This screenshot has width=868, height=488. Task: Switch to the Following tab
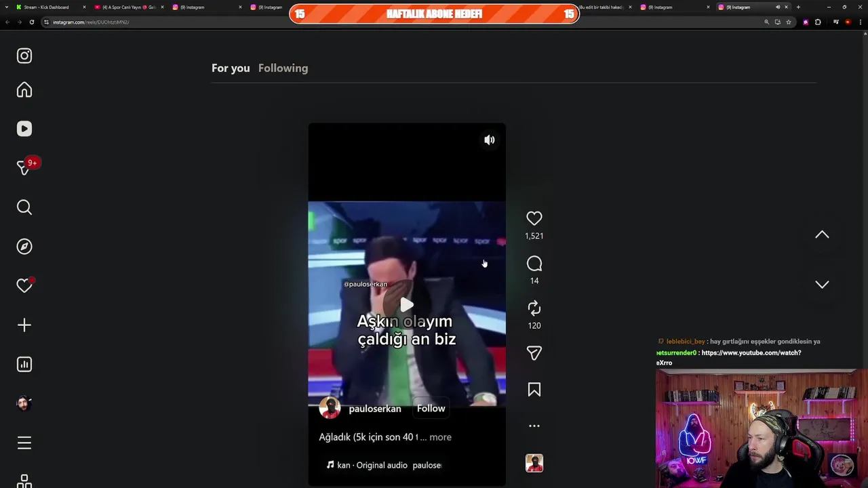283,68
